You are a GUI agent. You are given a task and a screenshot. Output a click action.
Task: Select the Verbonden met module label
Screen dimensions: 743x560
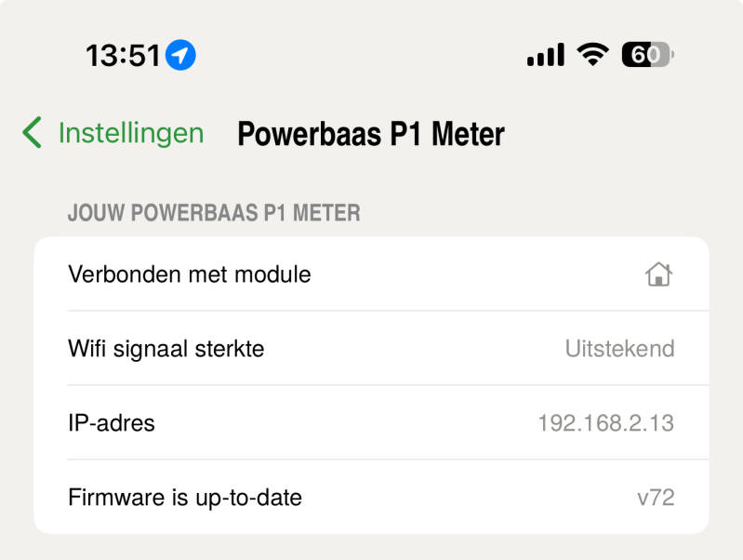pyautogui.click(x=190, y=274)
